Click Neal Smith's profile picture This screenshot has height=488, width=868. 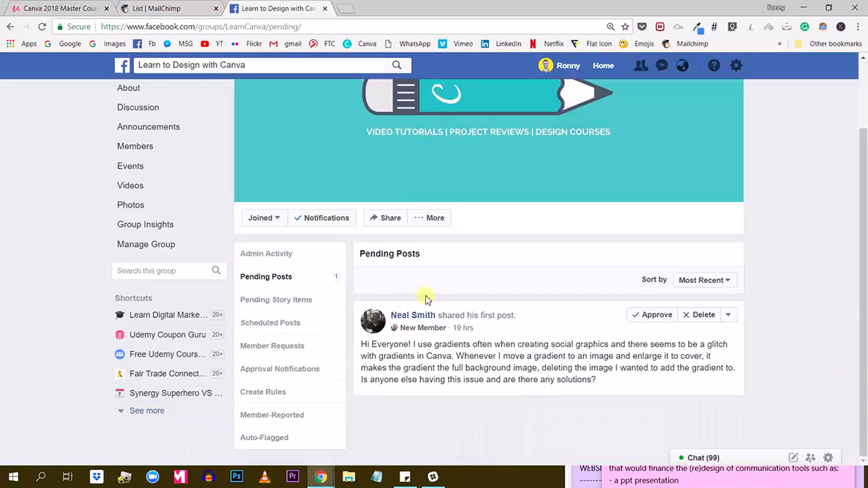pos(373,321)
